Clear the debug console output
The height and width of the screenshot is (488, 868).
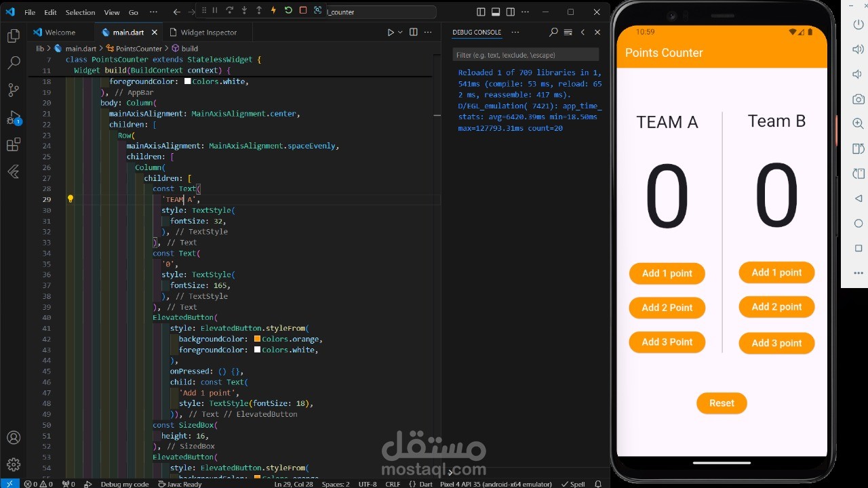click(x=568, y=32)
